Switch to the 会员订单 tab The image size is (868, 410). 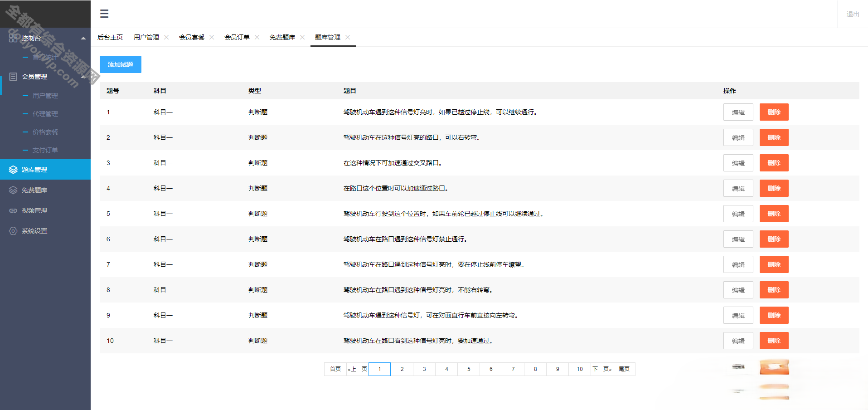237,37
